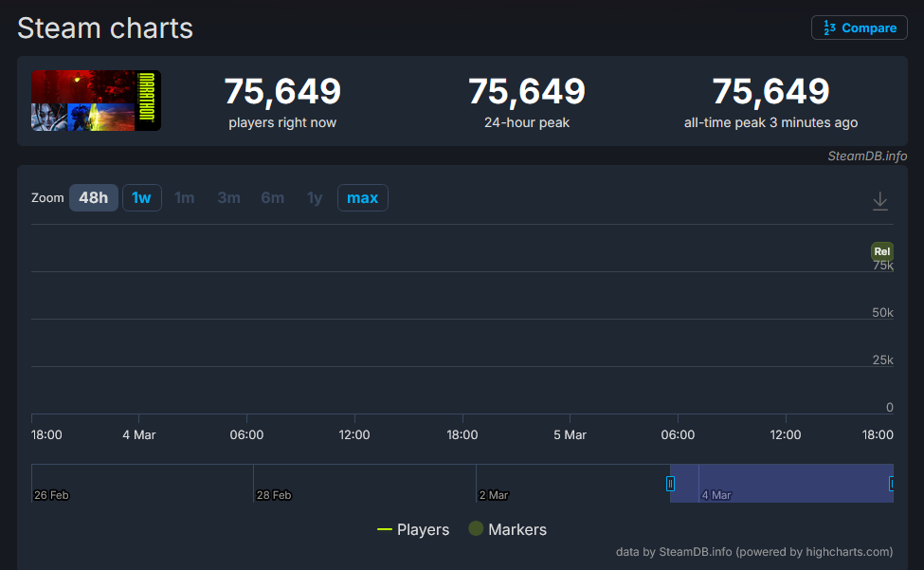The height and width of the screenshot is (570, 924).
Task: Click the chart download icon
Action: (x=879, y=201)
